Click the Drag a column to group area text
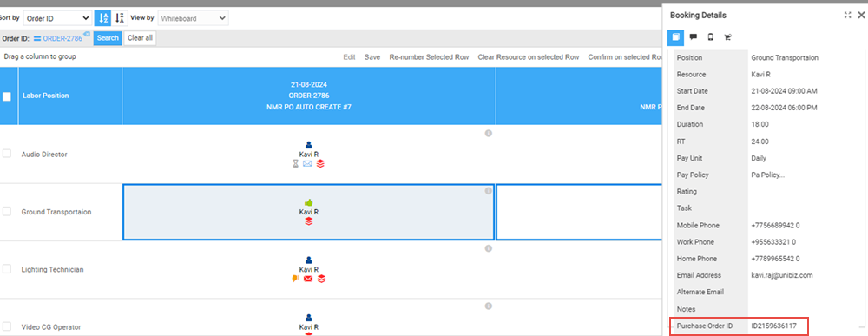868x336 pixels. click(40, 56)
